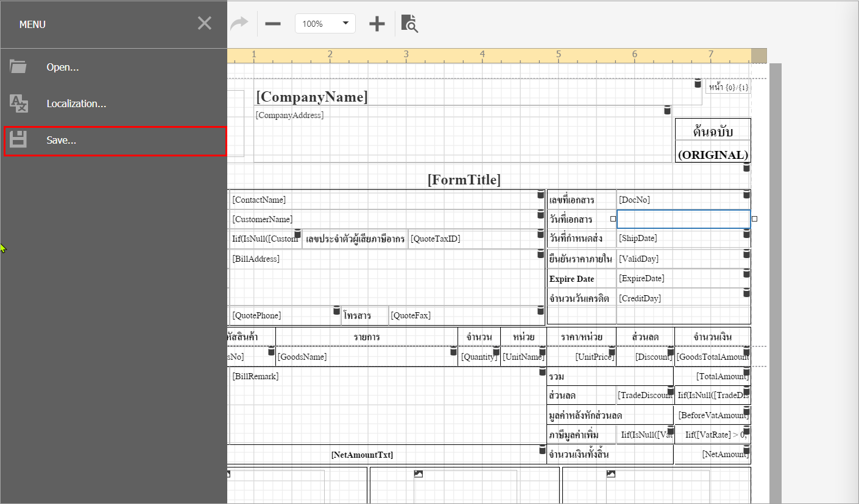Zoom out with the minus icon
Screen dimensions: 859x504
(273, 24)
